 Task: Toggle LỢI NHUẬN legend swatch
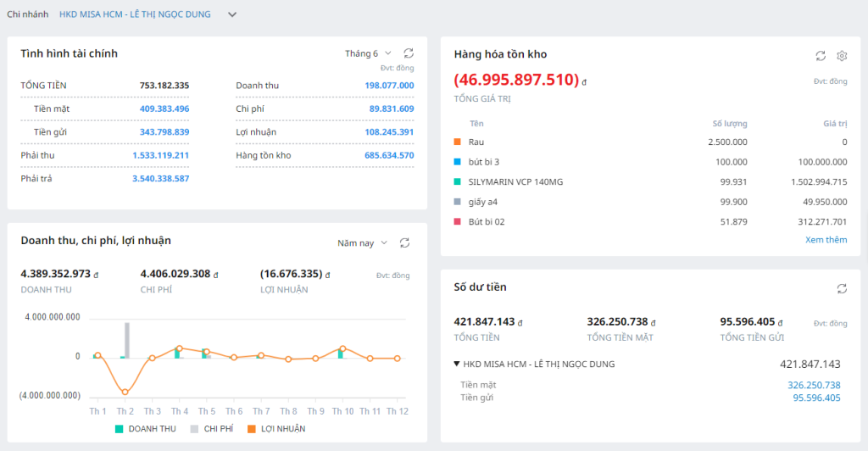click(x=252, y=429)
